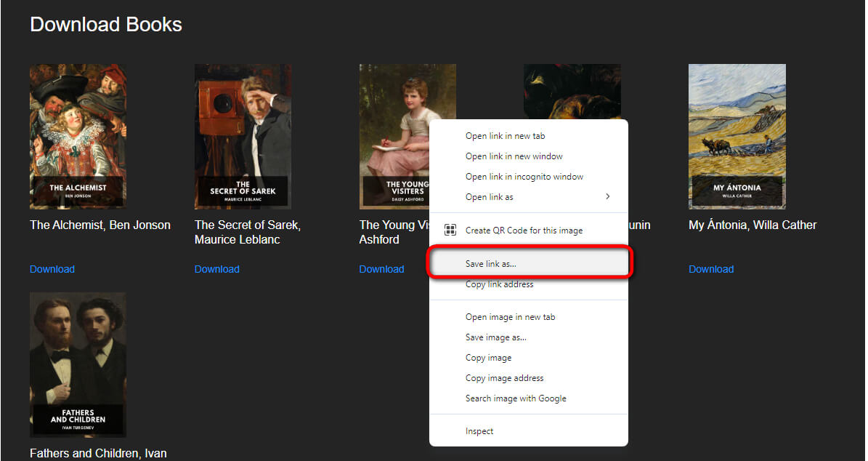Click QR code icon in context menu
The width and height of the screenshot is (868, 461).
click(x=450, y=230)
